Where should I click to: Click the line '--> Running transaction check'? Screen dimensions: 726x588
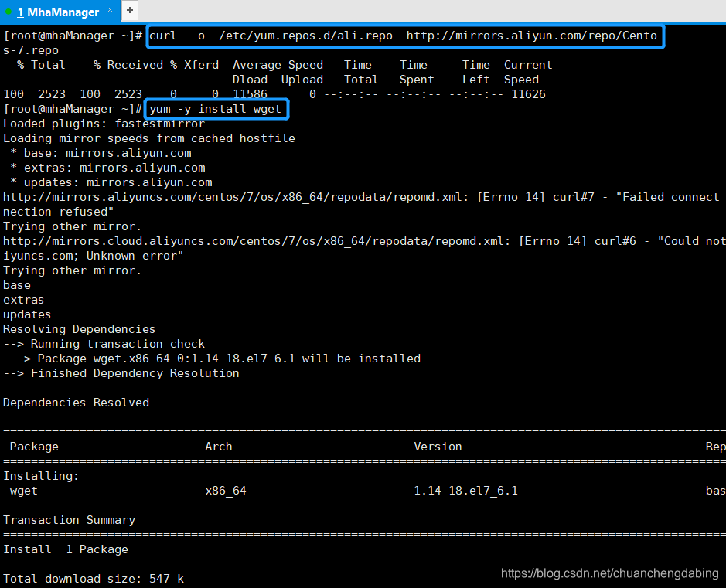tap(104, 344)
